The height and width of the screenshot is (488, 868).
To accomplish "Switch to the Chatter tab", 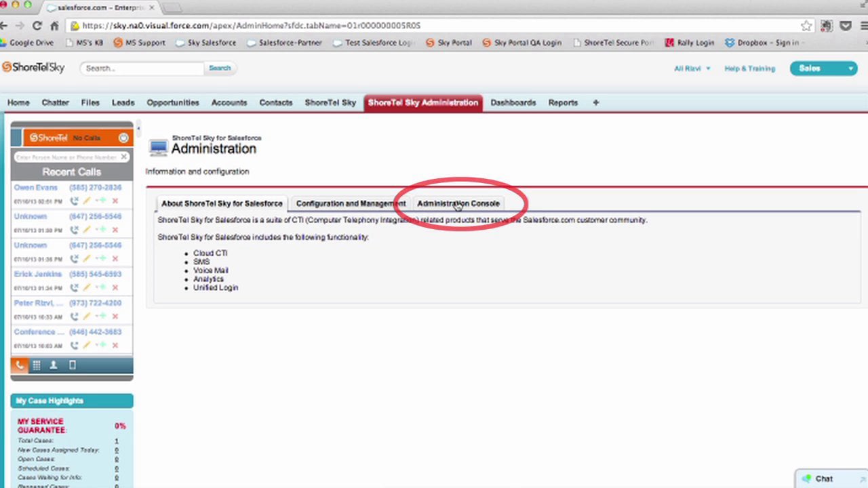I will click(x=55, y=103).
